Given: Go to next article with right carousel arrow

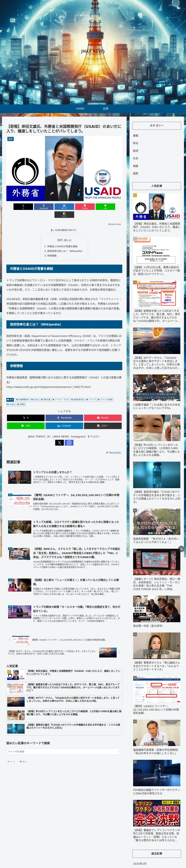Looking at the screenshot, I should tap(119, 652).
